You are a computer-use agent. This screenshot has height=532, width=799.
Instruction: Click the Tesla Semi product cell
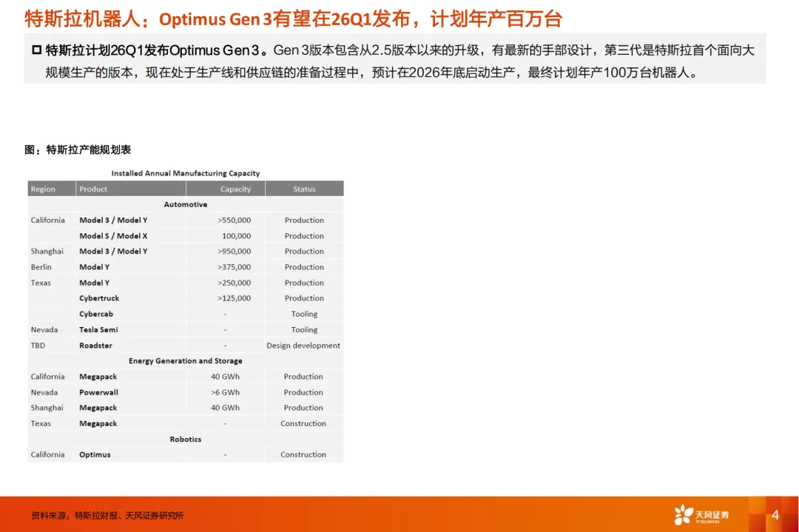click(x=98, y=330)
